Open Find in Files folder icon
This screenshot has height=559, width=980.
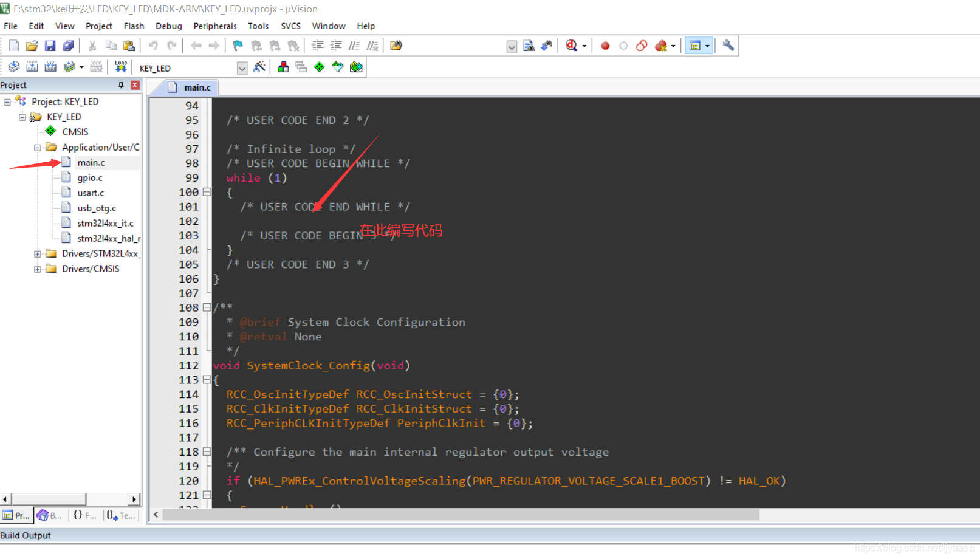coord(396,46)
